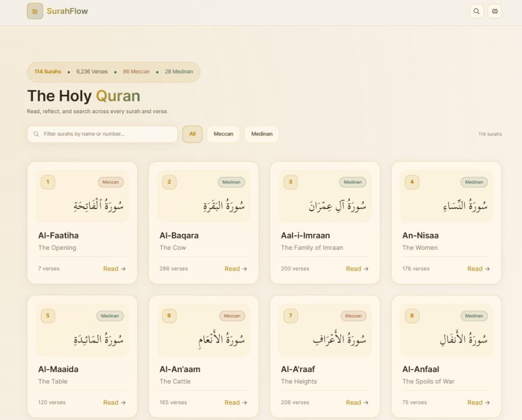Click the Medinan tag on Al-Maaida card

[110, 316]
